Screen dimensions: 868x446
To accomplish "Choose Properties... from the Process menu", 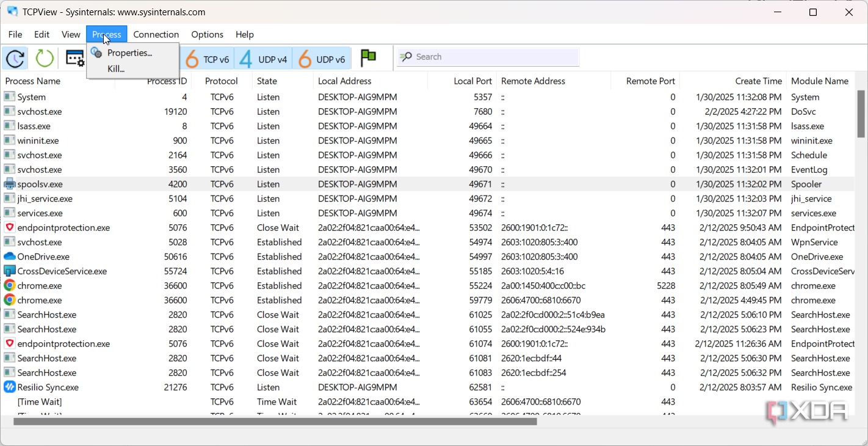I will pyautogui.click(x=133, y=53).
